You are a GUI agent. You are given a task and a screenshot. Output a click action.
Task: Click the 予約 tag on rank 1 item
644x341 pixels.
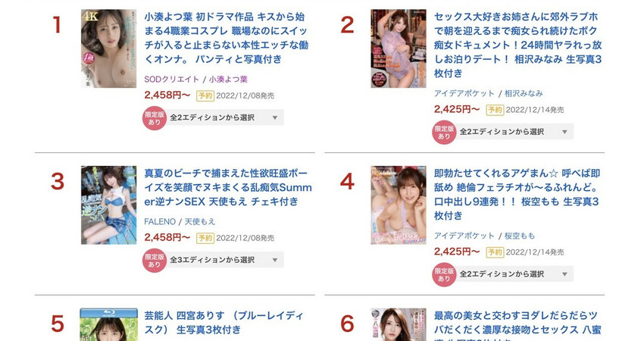205,95
